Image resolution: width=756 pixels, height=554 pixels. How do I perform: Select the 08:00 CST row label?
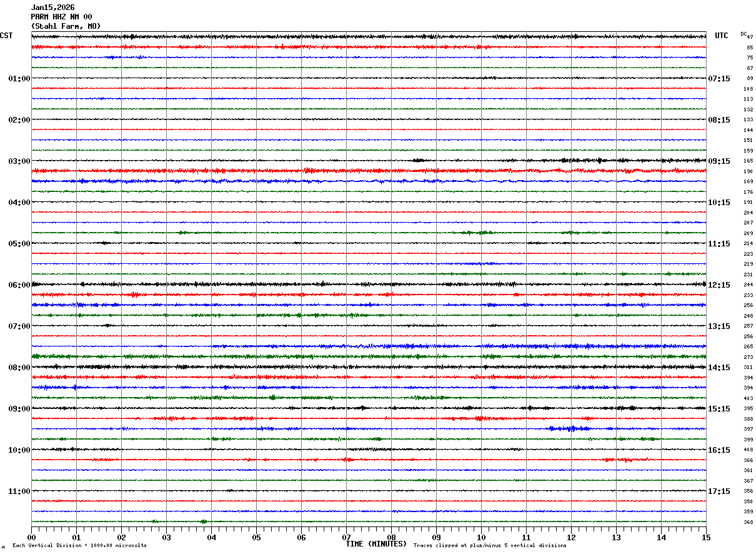[19, 368]
